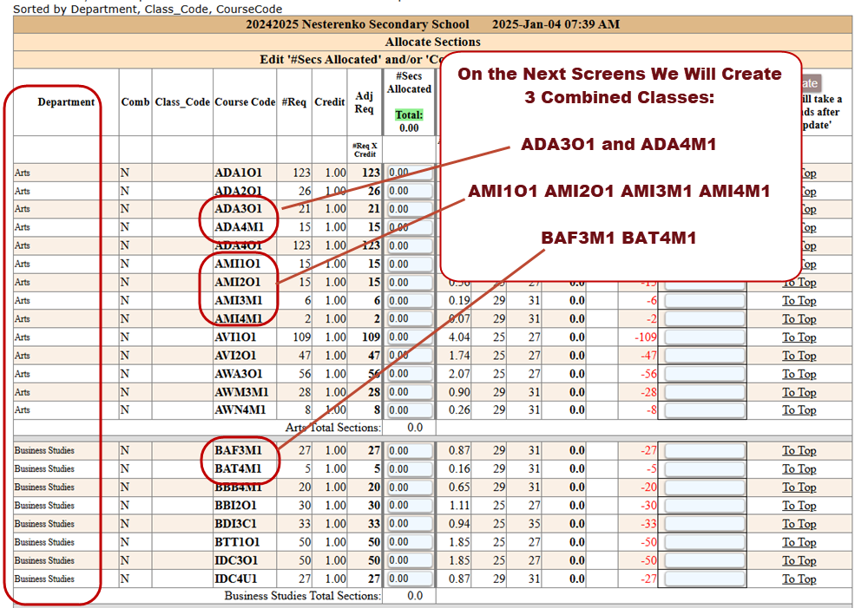Click the green Total label under #Secs Allocated
The width and height of the screenshot is (868, 608).
tap(409, 115)
